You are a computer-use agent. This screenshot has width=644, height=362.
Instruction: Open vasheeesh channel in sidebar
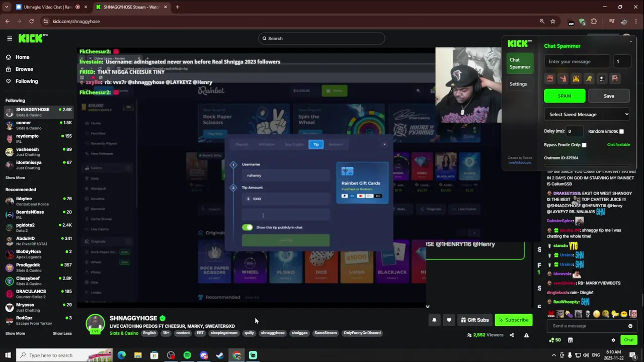pyautogui.click(x=38, y=152)
